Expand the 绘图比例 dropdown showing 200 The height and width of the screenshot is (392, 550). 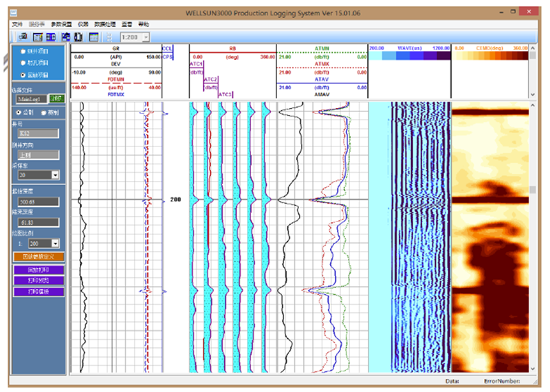[x=56, y=243]
